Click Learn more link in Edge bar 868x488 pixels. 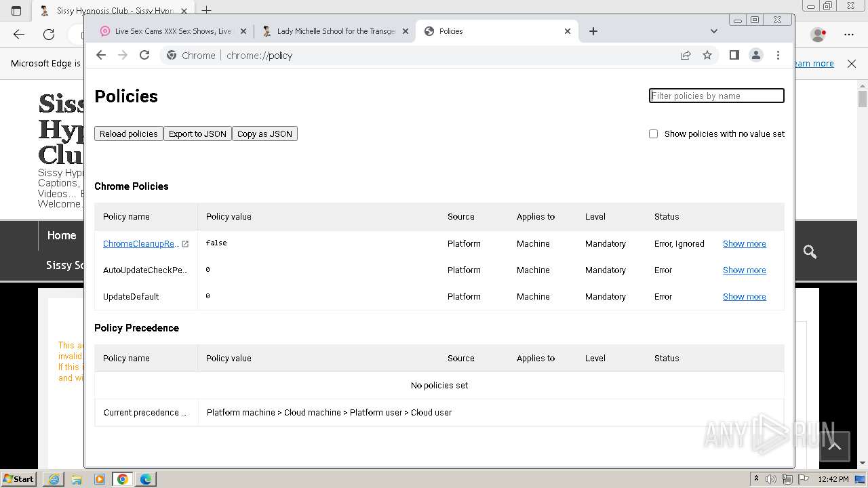(814, 63)
